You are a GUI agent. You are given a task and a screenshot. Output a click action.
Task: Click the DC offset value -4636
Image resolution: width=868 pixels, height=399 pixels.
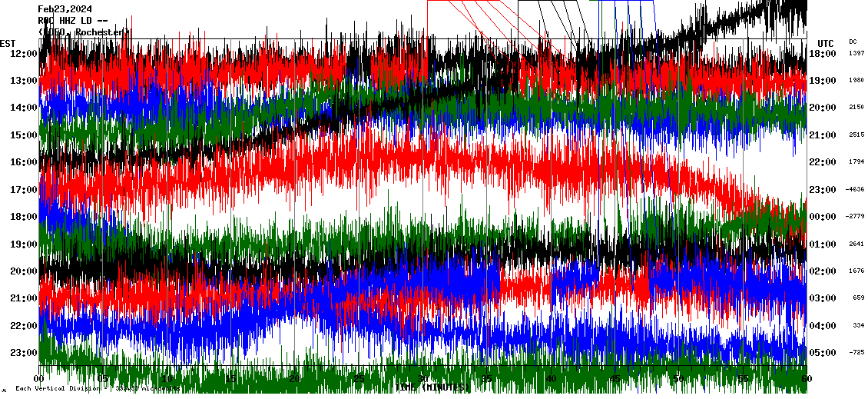coord(855,189)
